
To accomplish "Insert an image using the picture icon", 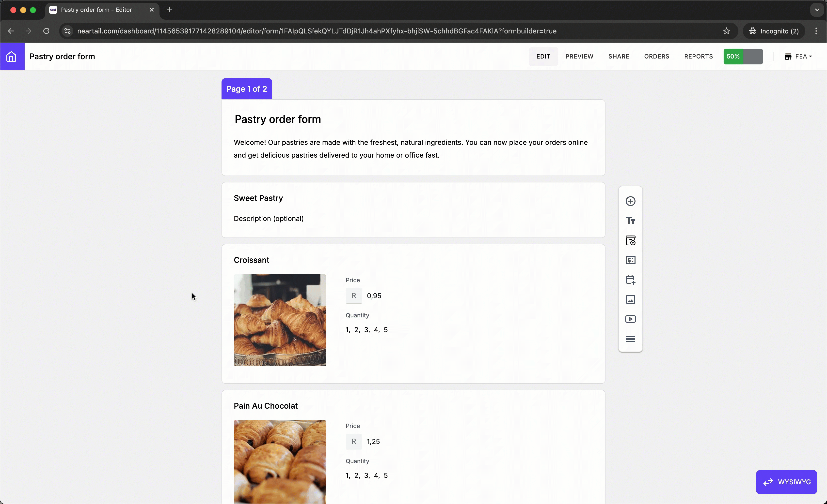I will tap(630, 299).
